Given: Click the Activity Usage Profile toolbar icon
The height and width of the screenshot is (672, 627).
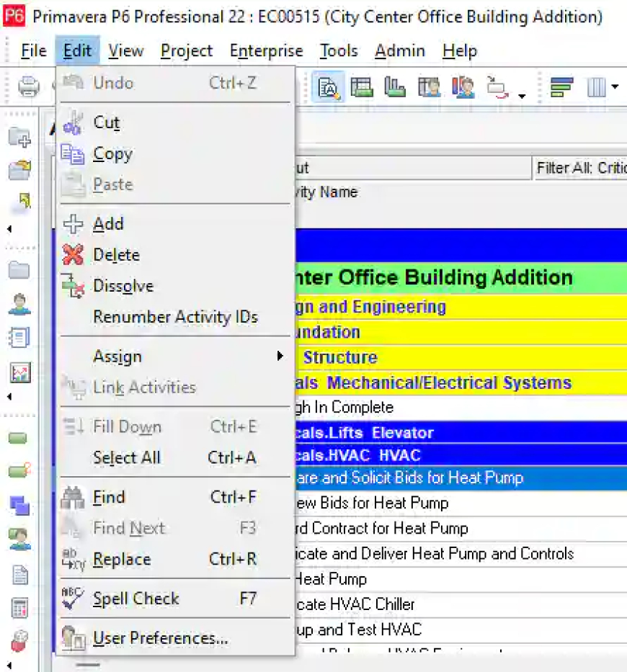Looking at the screenshot, I should point(394,87).
